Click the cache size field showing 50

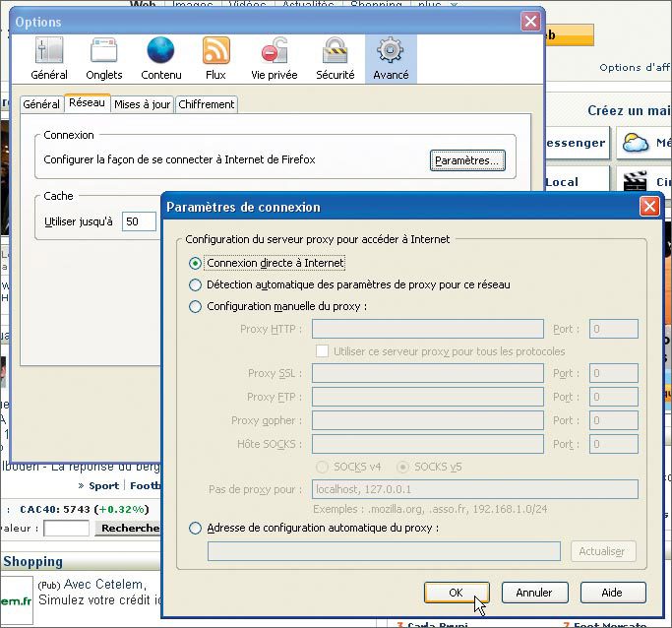coord(139,221)
